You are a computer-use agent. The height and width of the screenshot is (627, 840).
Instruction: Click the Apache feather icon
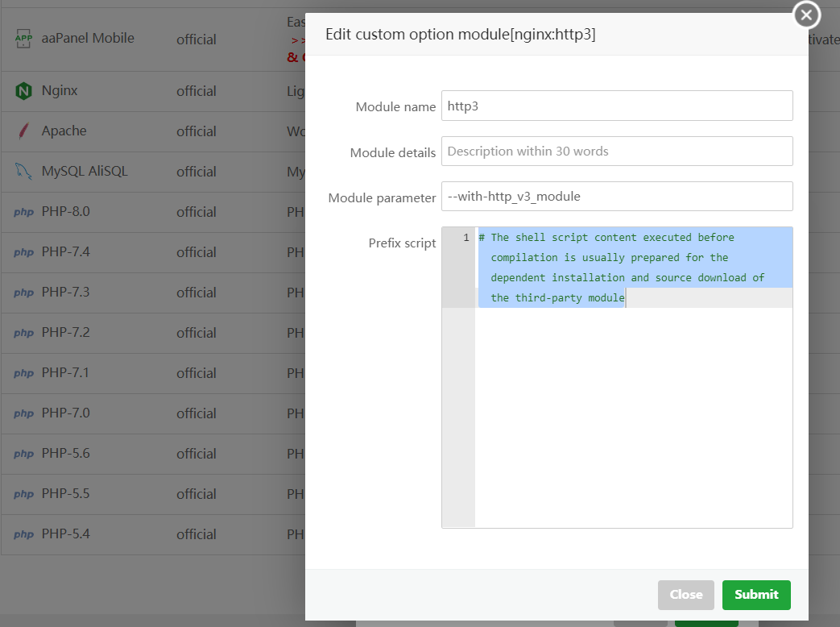click(23, 131)
